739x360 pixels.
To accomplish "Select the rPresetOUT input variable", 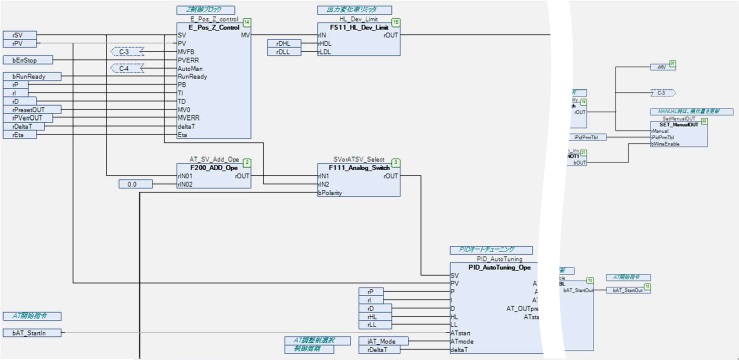I will pyautogui.click(x=32, y=110).
